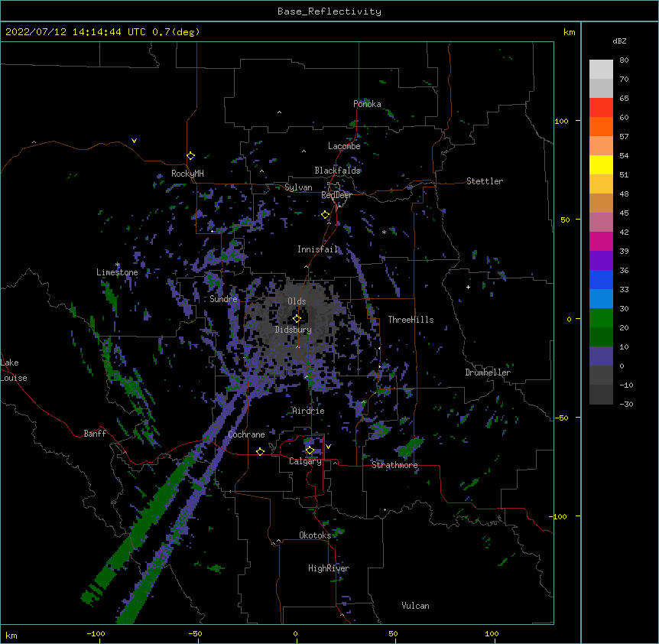Click the white plus marker northwest of Drumheller

[468, 287]
